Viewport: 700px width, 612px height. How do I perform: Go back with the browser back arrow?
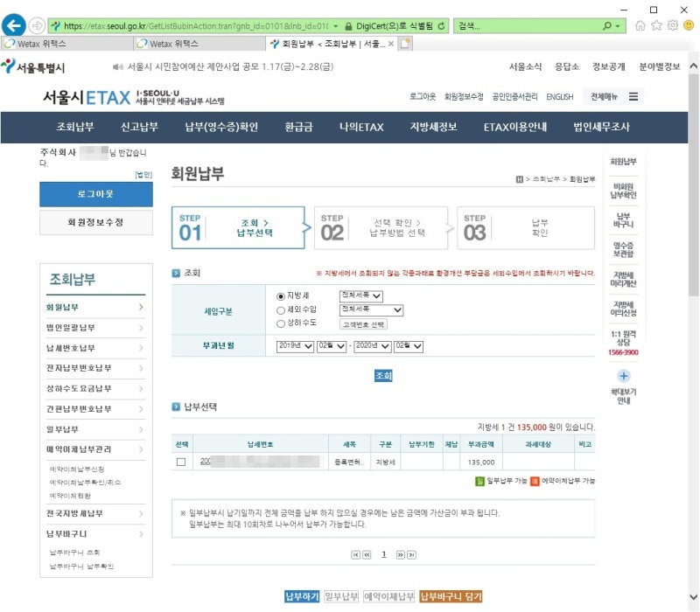(x=13, y=25)
